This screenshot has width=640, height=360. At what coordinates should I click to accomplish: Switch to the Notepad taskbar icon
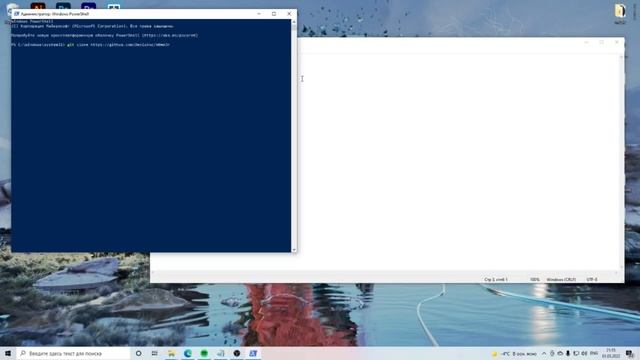click(220, 353)
